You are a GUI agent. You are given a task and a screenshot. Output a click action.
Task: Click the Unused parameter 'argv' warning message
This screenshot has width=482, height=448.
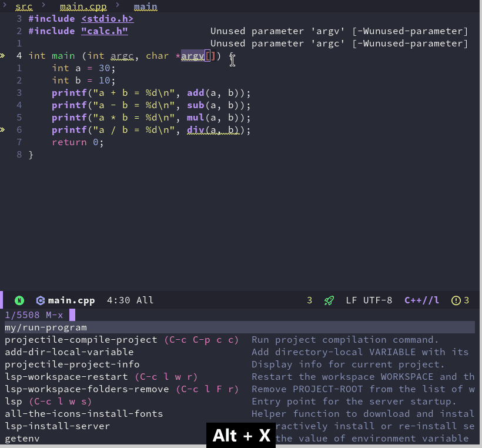coord(339,31)
